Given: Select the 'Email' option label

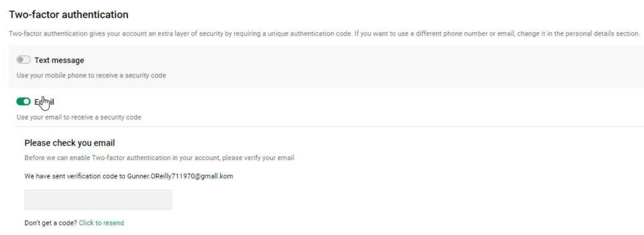Looking at the screenshot, I should [45, 102].
